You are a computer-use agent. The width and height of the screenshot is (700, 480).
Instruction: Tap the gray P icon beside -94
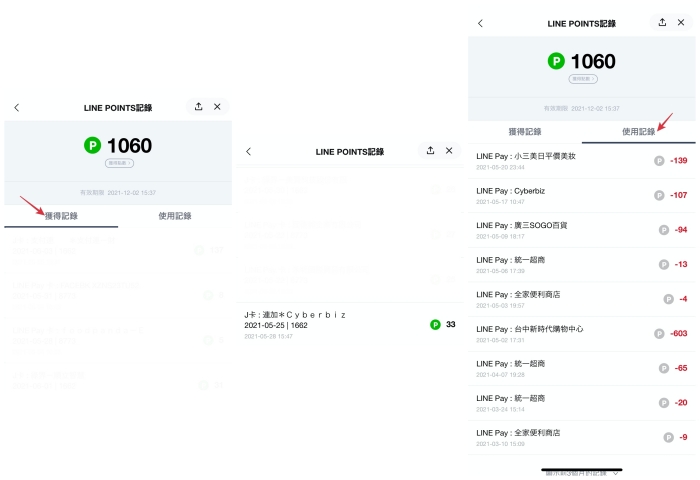click(x=664, y=230)
